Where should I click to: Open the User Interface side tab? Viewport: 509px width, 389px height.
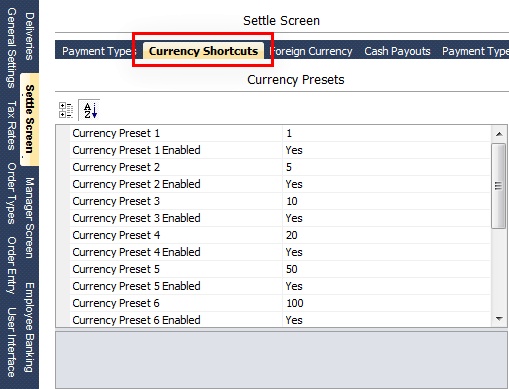coord(11,342)
